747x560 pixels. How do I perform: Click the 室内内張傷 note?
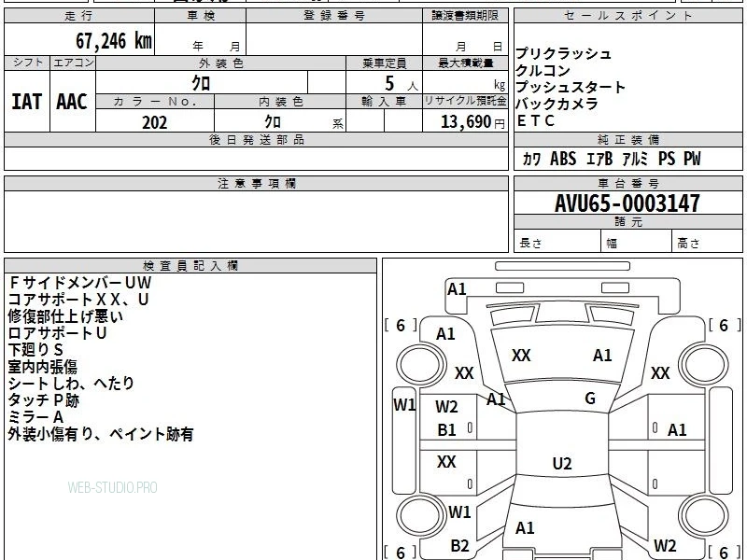click(42, 367)
